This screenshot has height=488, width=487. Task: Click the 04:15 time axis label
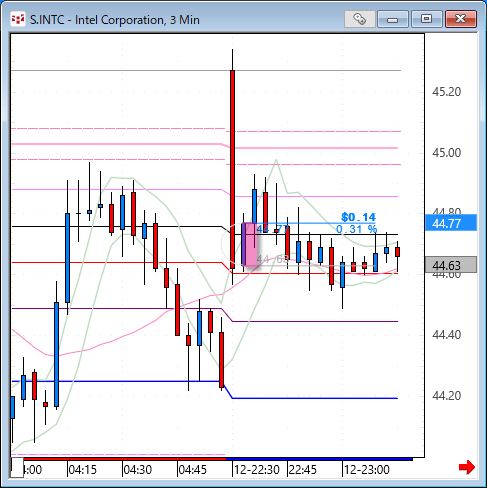tap(82, 470)
